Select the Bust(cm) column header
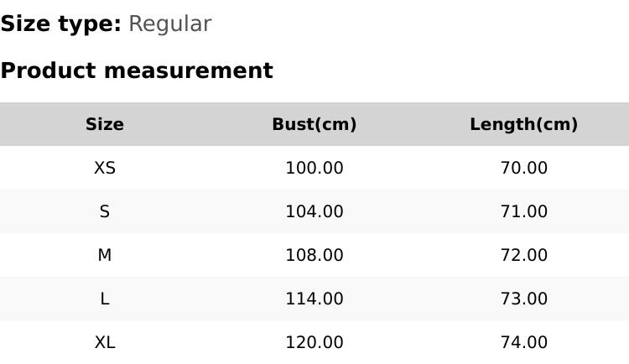 (314, 125)
